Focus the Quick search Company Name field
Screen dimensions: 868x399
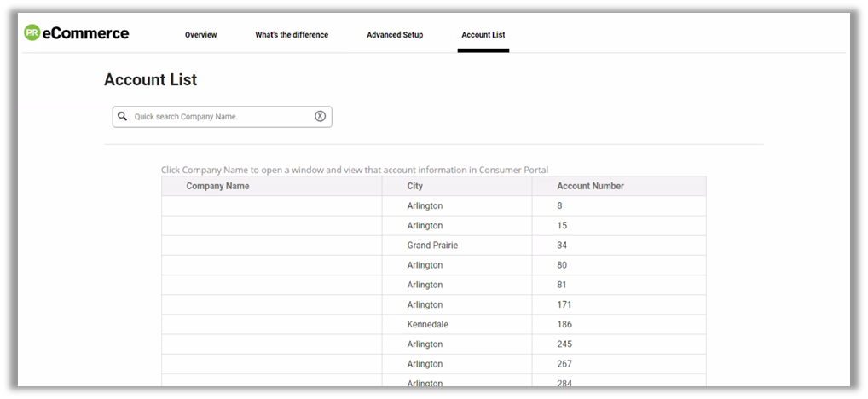222,117
